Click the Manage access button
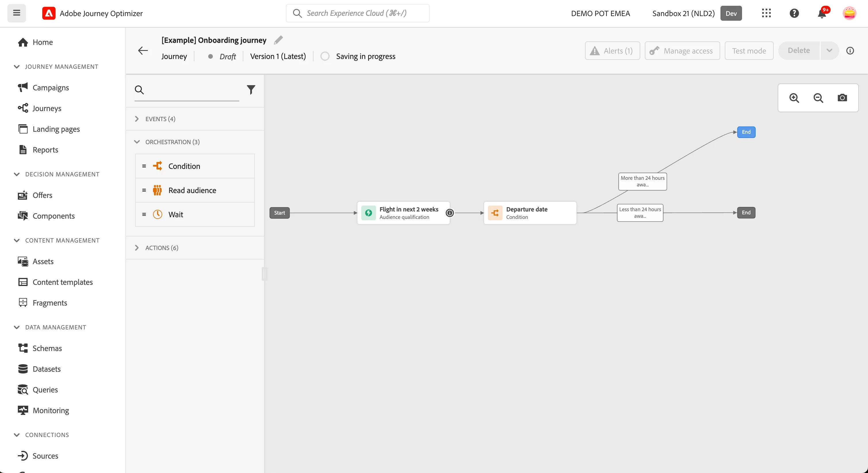The image size is (868, 473). point(682,51)
